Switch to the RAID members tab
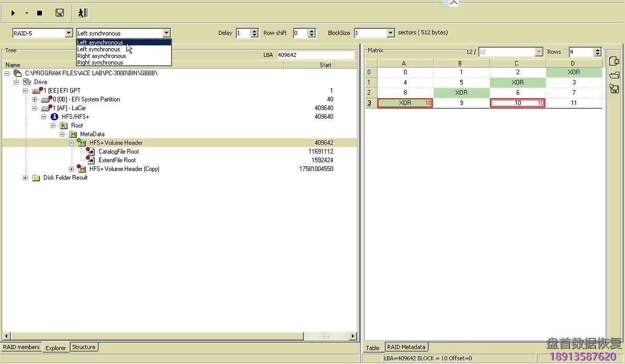 coord(21,347)
